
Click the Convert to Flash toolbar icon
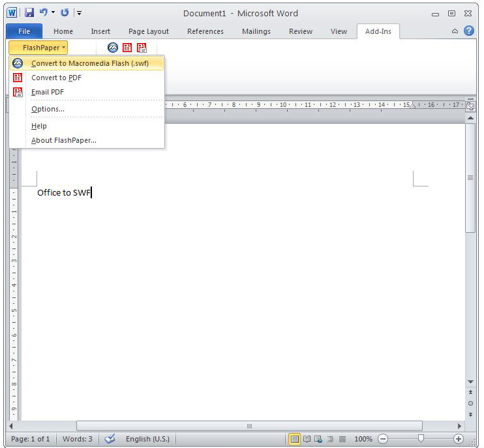click(x=113, y=48)
